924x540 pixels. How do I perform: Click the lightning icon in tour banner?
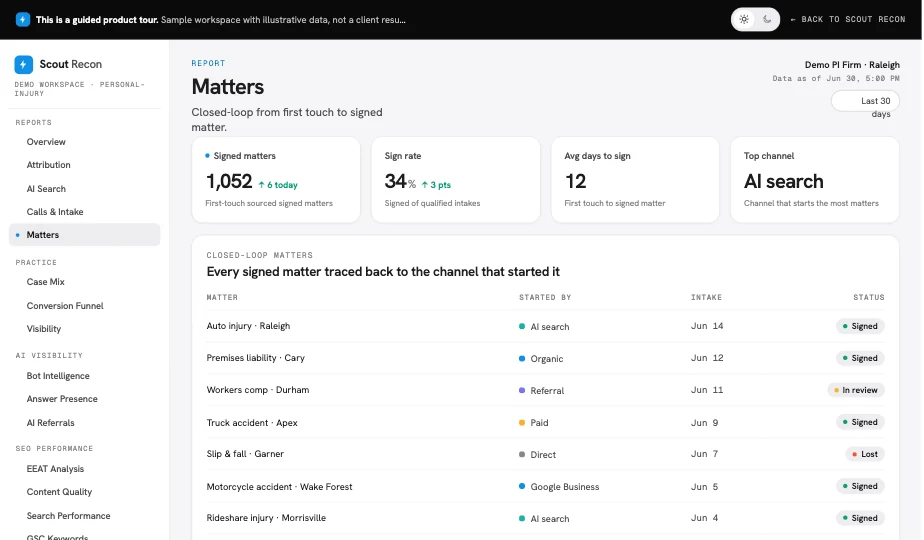(x=22, y=19)
